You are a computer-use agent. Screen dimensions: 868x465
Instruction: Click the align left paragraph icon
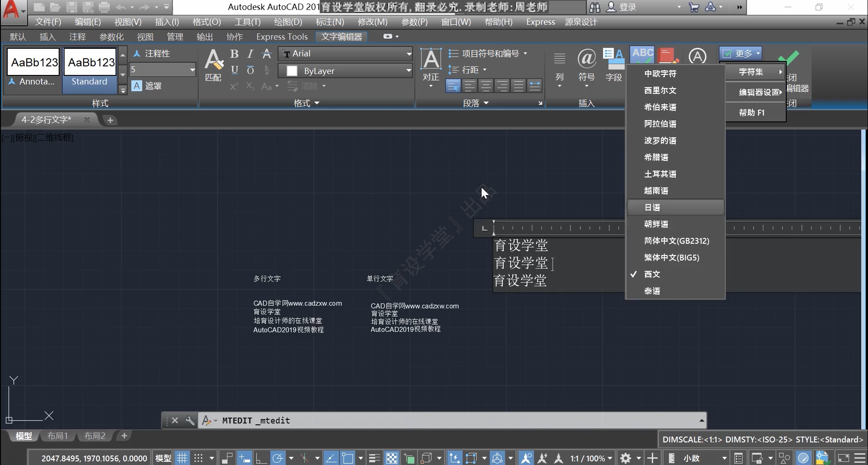(469, 86)
